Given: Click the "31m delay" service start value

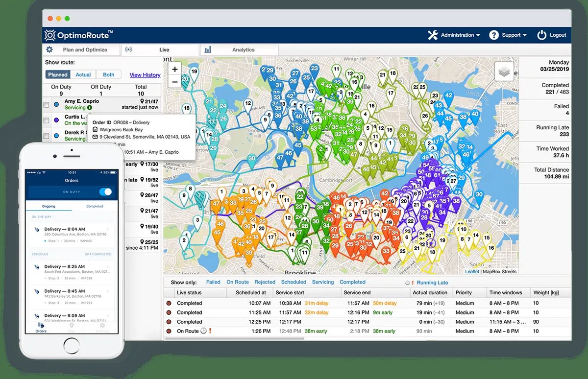Looking at the screenshot, I should pyautogui.click(x=317, y=303).
